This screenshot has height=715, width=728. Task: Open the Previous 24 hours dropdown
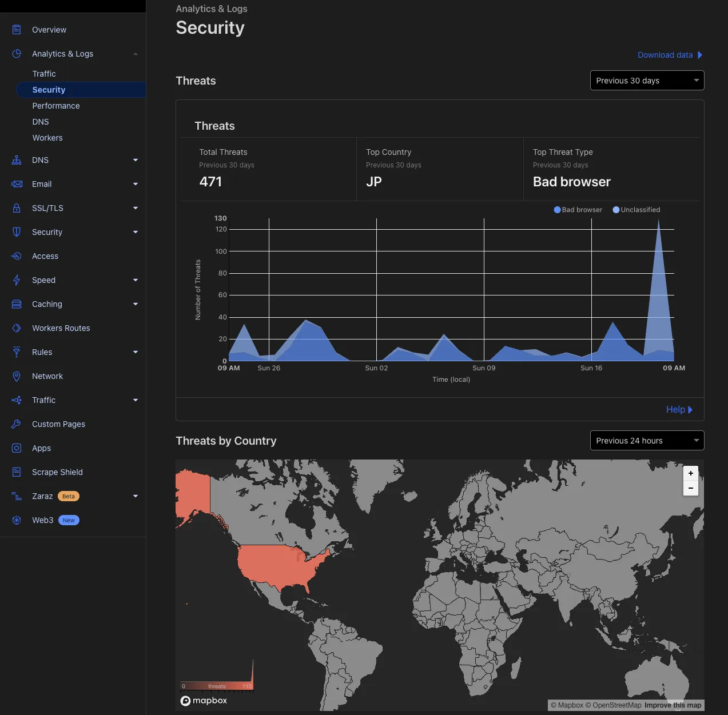click(647, 441)
